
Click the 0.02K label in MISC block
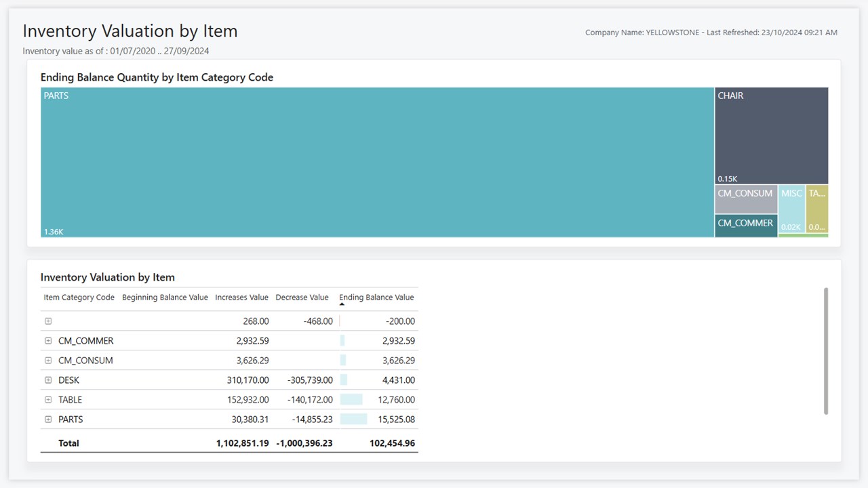pyautogui.click(x=791, y=227)
